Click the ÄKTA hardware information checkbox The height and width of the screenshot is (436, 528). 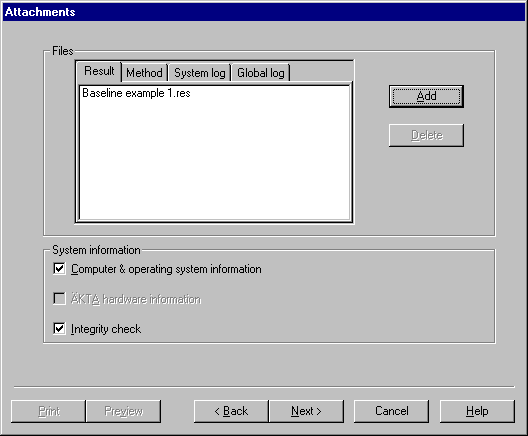(x=59, y=299)
